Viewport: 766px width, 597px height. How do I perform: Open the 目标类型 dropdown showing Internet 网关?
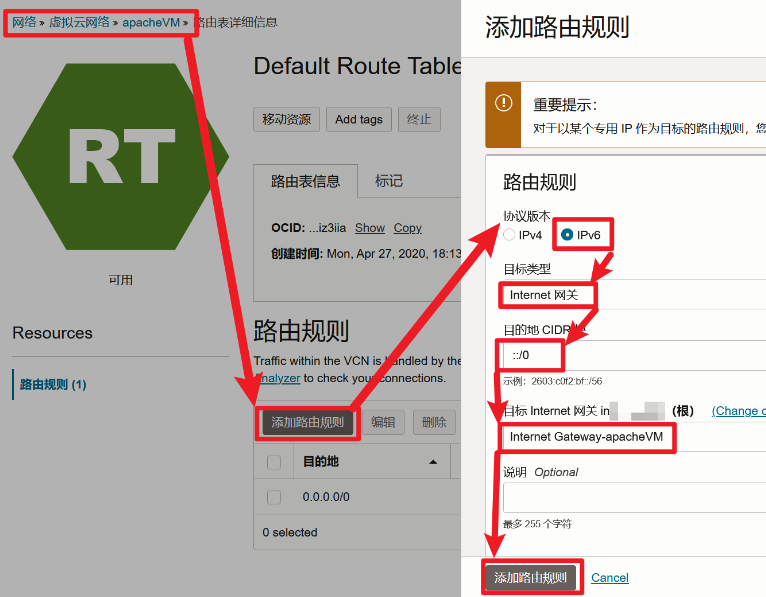coord(630,295)
